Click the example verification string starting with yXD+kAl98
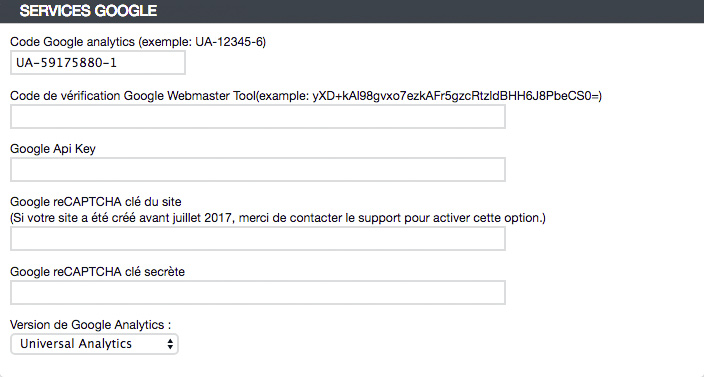The width and height of the screenshot is (704, 377). (x=455, y=96)
